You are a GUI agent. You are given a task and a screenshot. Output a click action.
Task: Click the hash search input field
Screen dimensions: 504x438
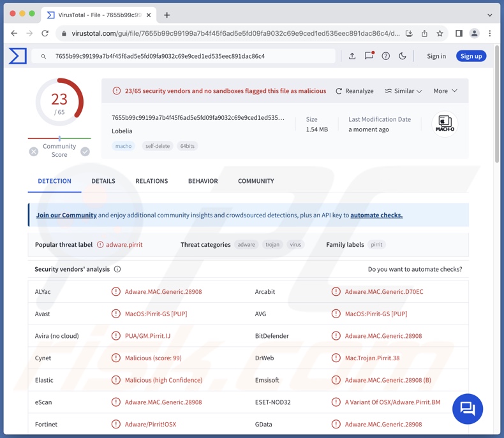[x=183, y=56]
